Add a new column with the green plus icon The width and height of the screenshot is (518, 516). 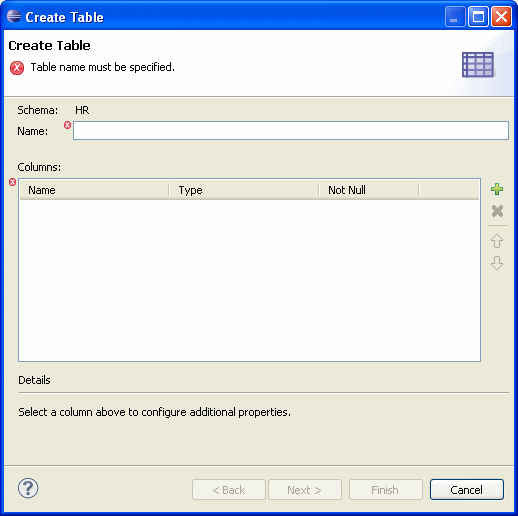point(497,189)
